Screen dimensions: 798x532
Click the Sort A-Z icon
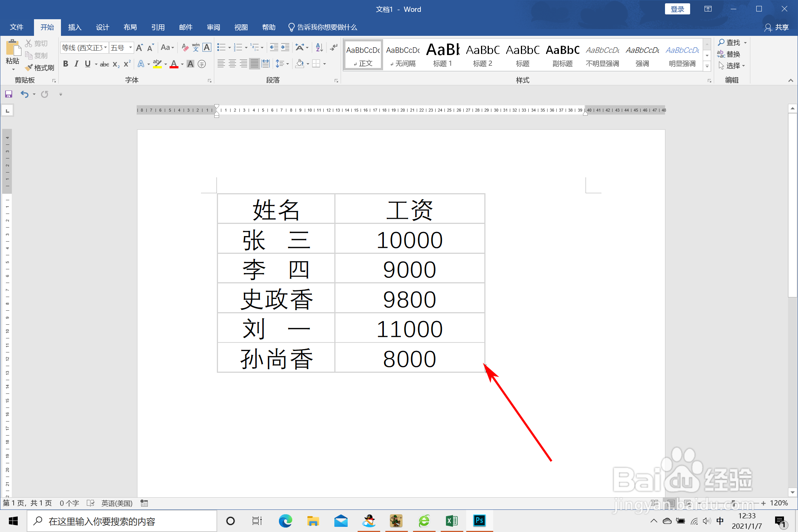[319, 47]
